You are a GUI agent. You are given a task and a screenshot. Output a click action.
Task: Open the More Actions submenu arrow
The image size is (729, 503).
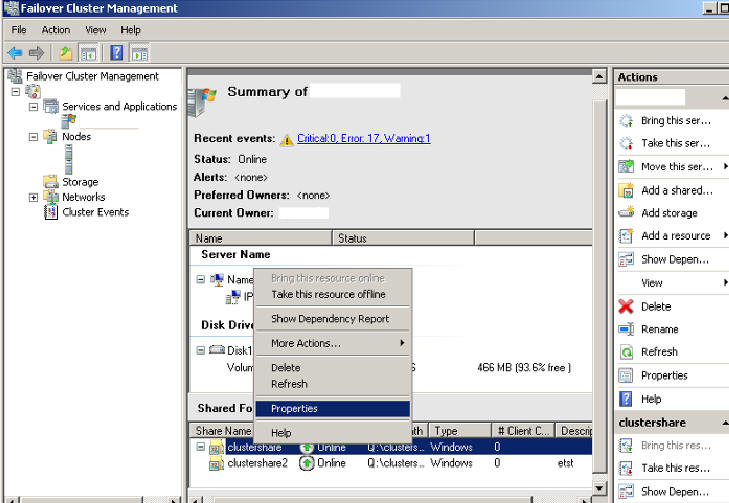click(x=402, y=343)
